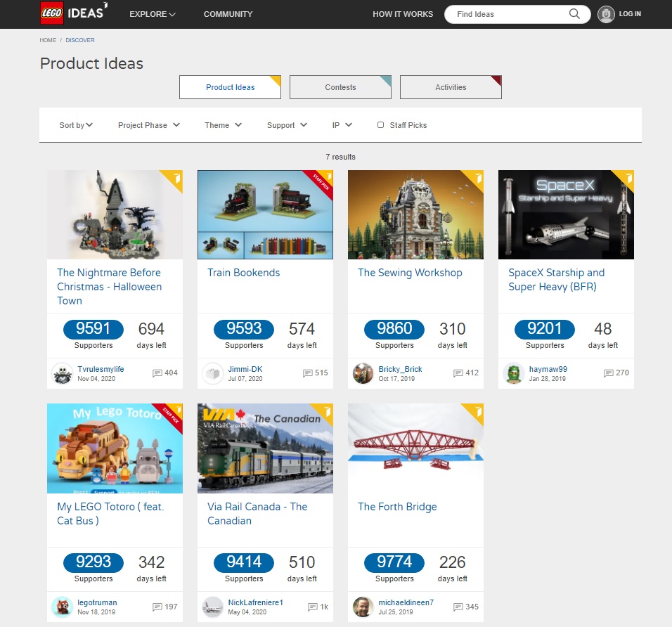Click yellow corner badge on Sewing Workshop card
Image resolution: width=672 pixels, height=627 pixels.
(475, 179)
